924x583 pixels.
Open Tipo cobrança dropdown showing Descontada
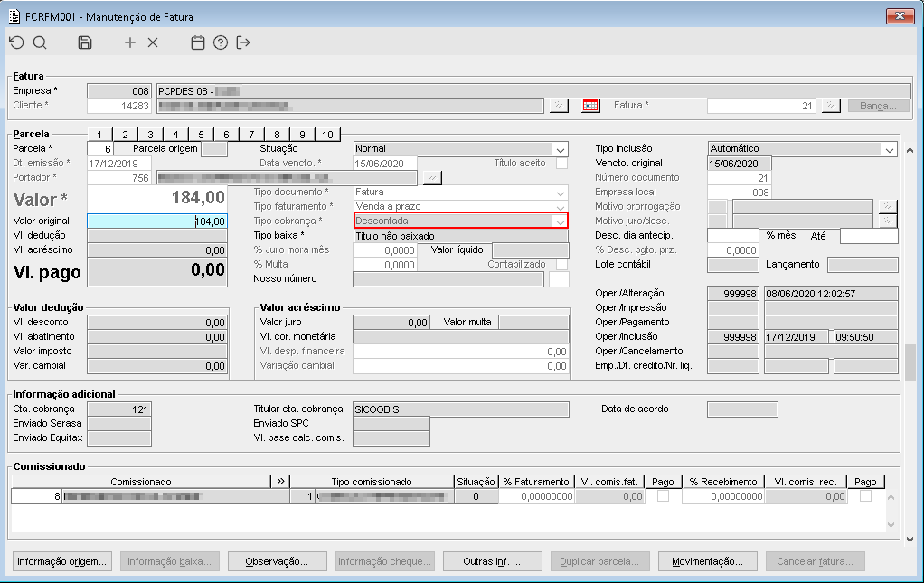tap(560, 221)
